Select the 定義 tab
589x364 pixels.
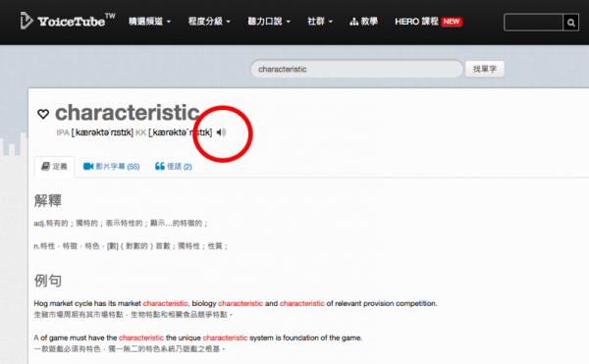[x=54, y=166]
